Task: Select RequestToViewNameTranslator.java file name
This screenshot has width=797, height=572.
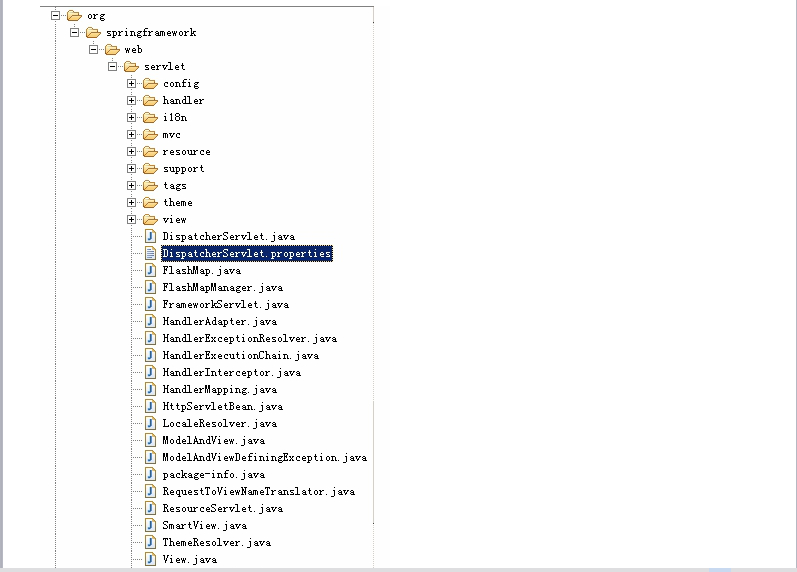Action: click(259, 492)
